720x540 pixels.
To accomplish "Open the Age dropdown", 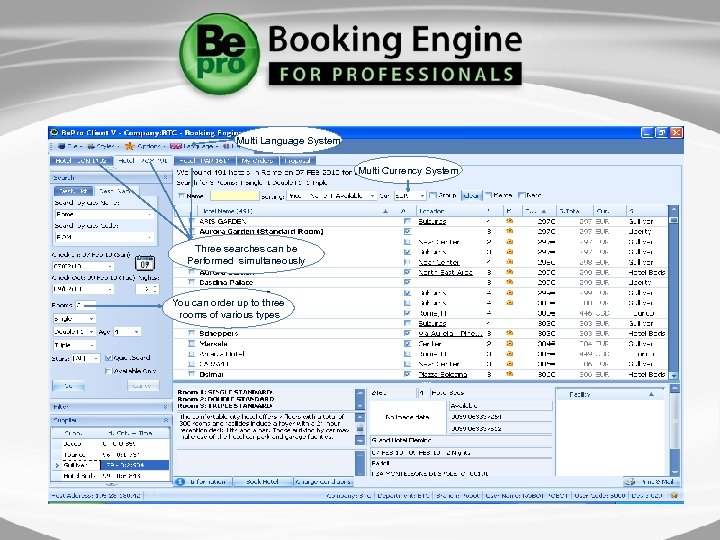I will 127,332.
